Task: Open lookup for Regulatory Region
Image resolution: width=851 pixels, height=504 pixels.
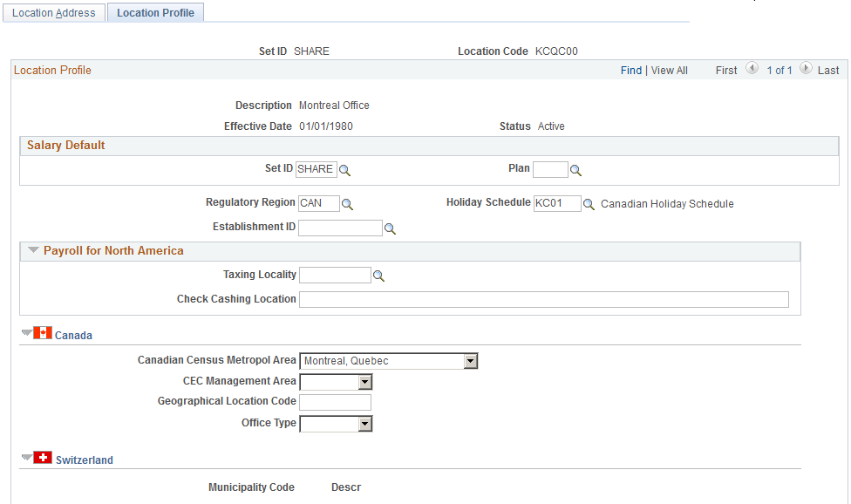Action: [x=347, y=205]
